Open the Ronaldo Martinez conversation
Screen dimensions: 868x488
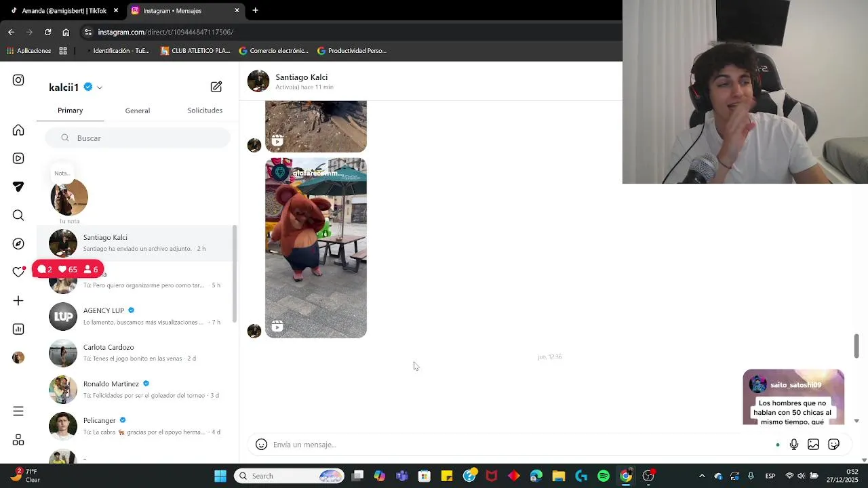(136, 390)
